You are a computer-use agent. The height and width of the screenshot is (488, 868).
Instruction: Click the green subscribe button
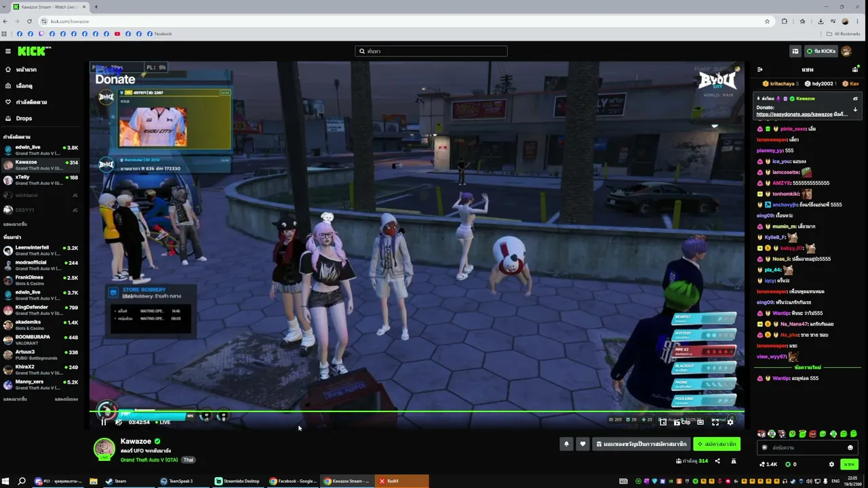(716, 444)
